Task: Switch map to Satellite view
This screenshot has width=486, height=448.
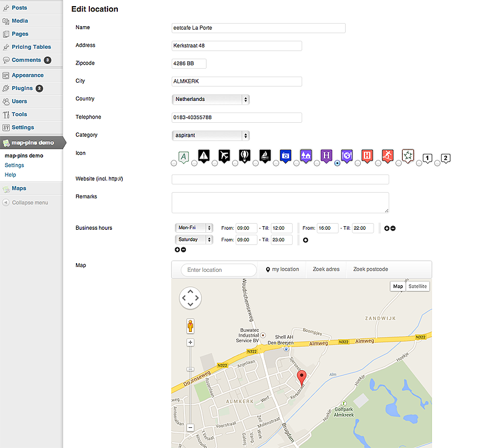Action: [417, 286]
